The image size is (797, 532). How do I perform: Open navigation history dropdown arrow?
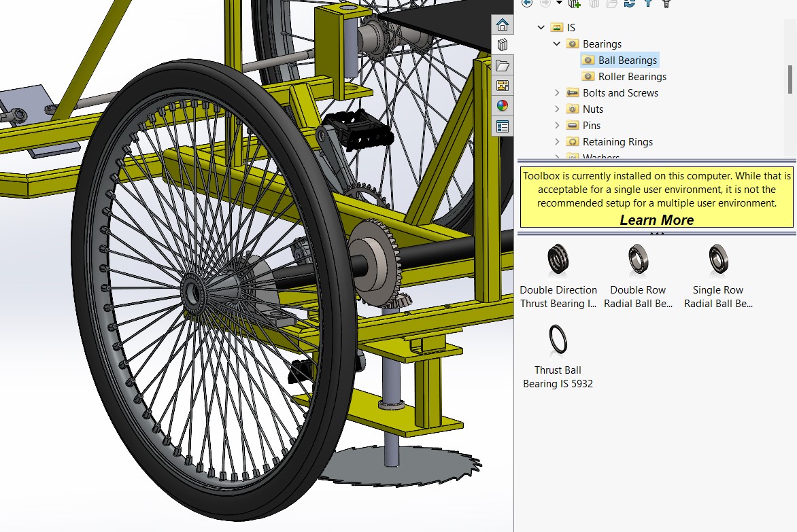(559, 3)
